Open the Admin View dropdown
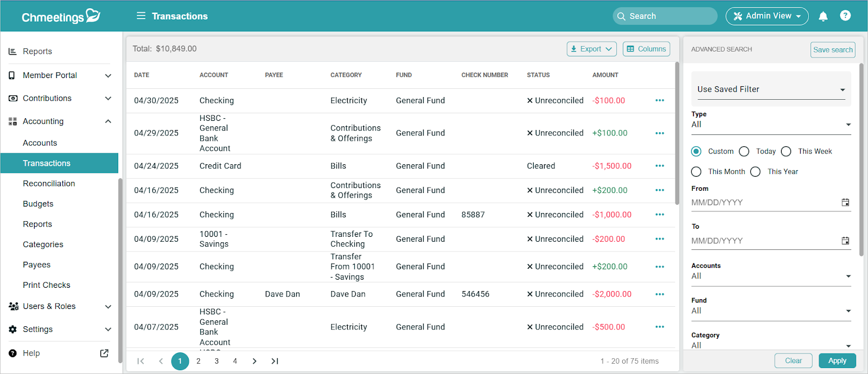The width and height of the screenshot is (868, 374). point(767,16)
